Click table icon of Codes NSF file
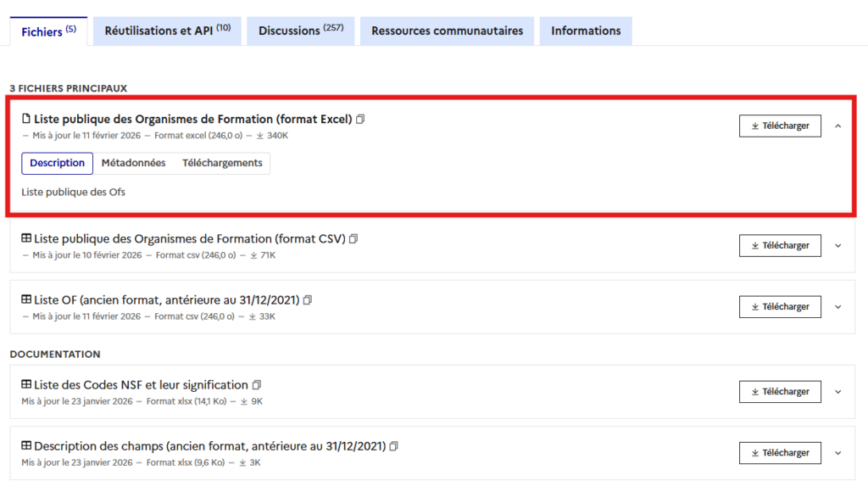The image size is (868, 492). pyautogui.click(x=26, y=385)
